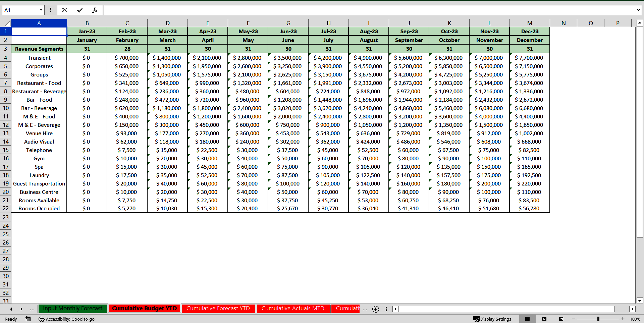Screen dimensions: 644x324
Task: Select column M header
Action: [x=530, y=23]
